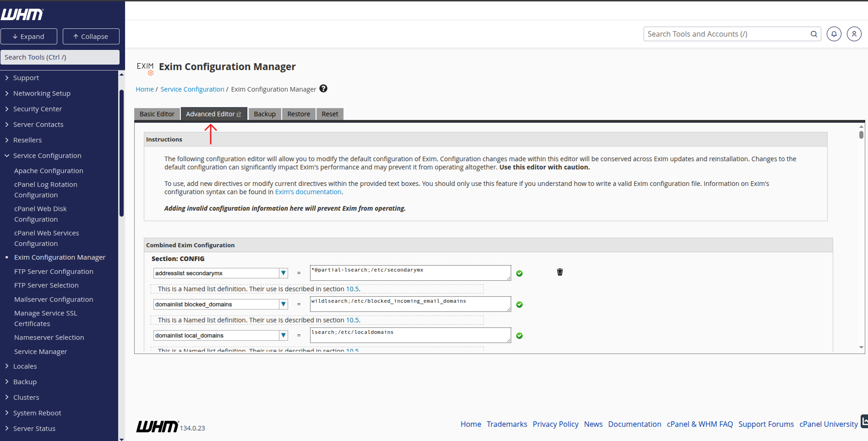Open the Backup tab
868x441 pixels.
(265, 114)
